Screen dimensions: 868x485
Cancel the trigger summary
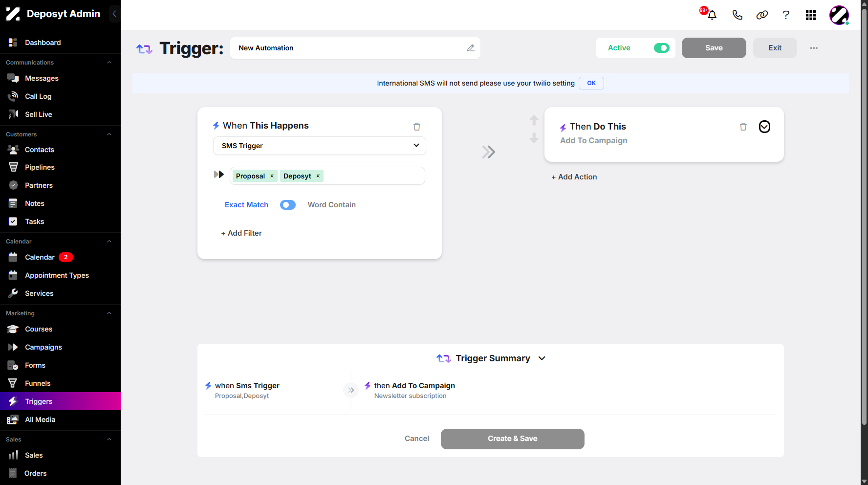tap(417, 439)
